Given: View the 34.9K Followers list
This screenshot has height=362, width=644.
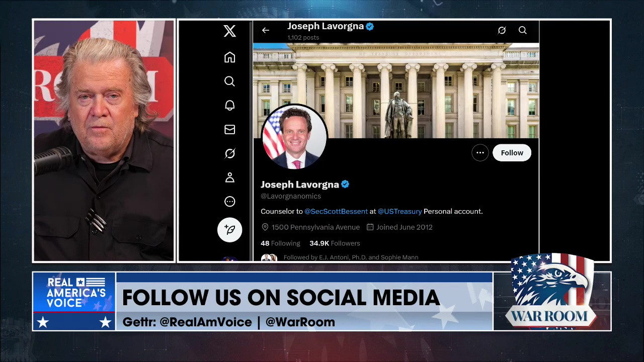Looking at the screenshot, I should point(335,243).
